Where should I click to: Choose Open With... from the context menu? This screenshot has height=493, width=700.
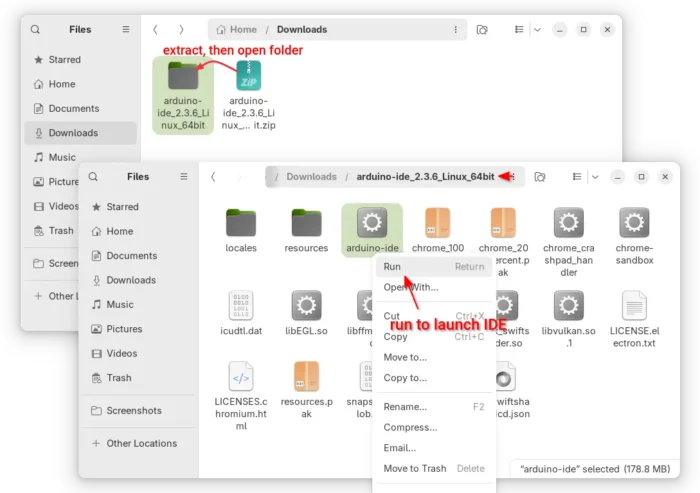tap(433, 287)
